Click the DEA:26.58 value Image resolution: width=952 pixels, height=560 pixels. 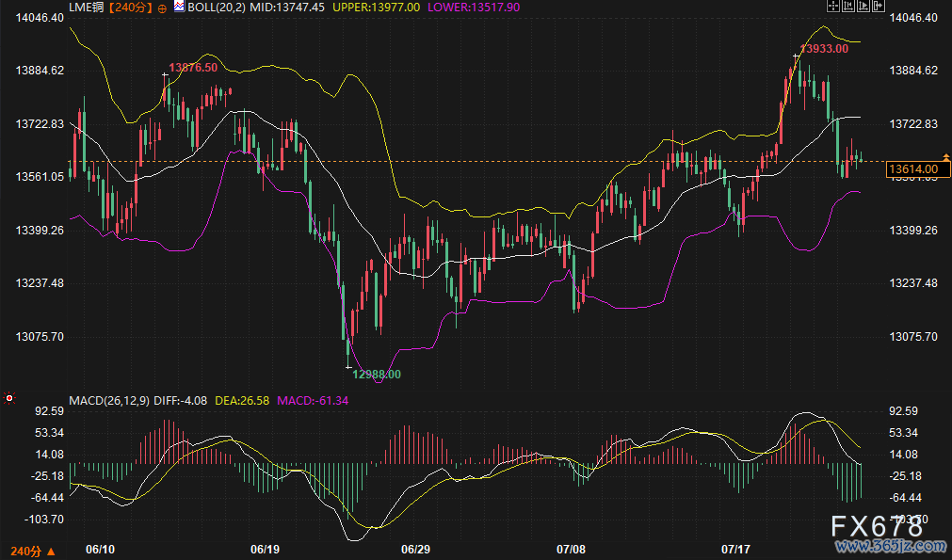click(x=242, y=400)
